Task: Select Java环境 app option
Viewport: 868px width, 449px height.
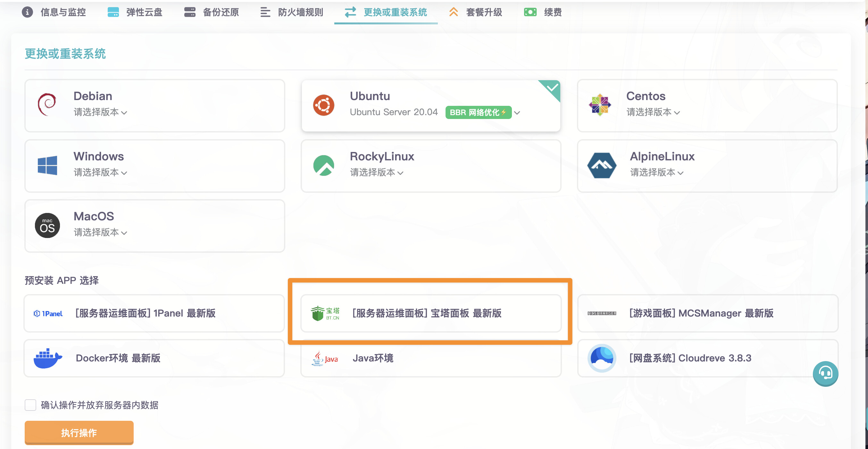Action: pyautogui.click(x=431, y=358)
